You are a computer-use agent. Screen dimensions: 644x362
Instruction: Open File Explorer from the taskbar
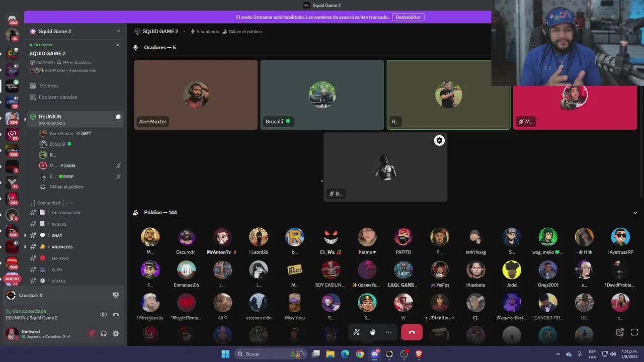[x=330, y=354]
